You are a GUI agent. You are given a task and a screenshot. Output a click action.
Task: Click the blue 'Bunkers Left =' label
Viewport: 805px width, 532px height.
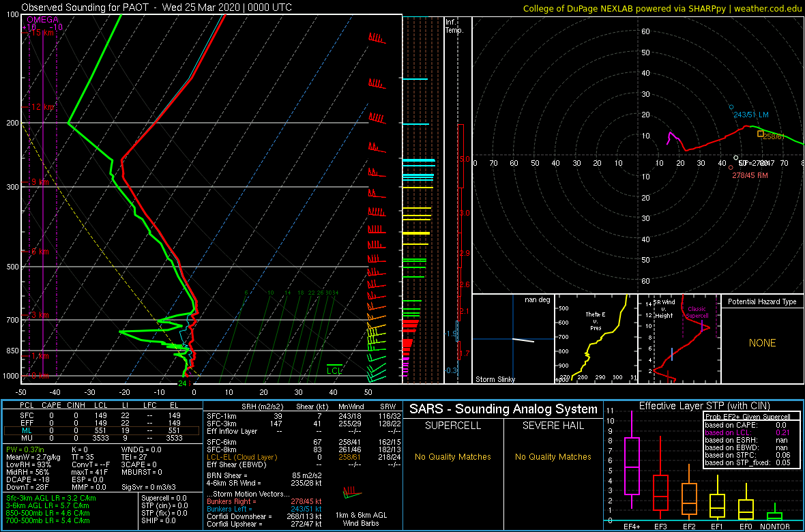pyautogui.click(x=231, y=509)
